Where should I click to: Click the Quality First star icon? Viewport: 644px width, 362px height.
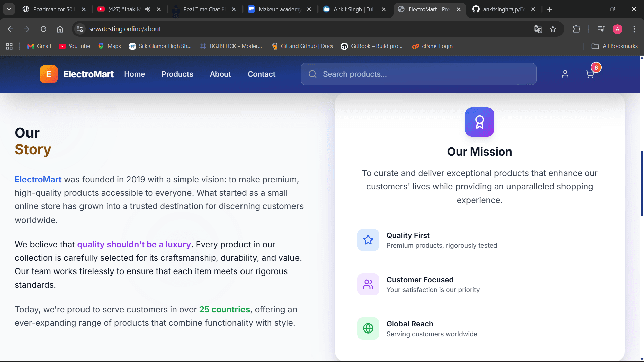[x=368, y=240]
